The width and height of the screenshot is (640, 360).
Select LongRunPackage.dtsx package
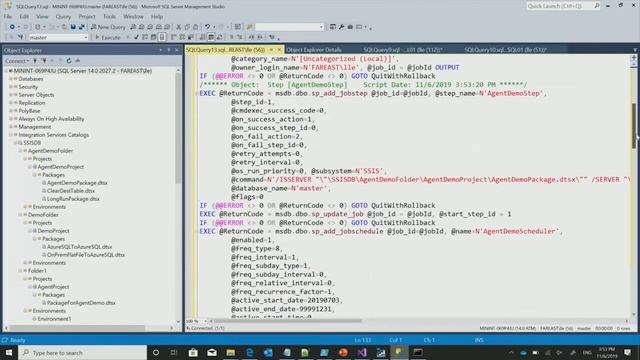coord(73,199)
